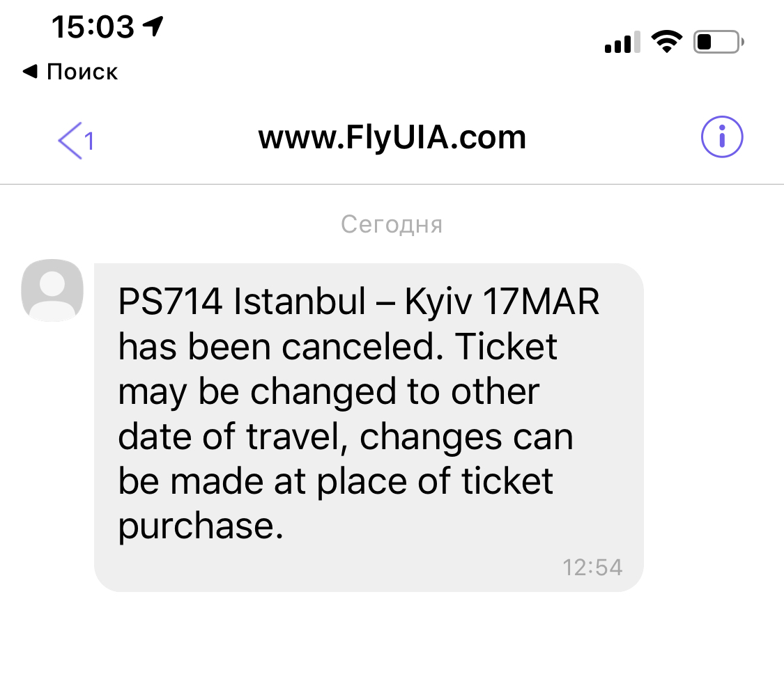Tap the location arrow beside the clock

(152, 27)
